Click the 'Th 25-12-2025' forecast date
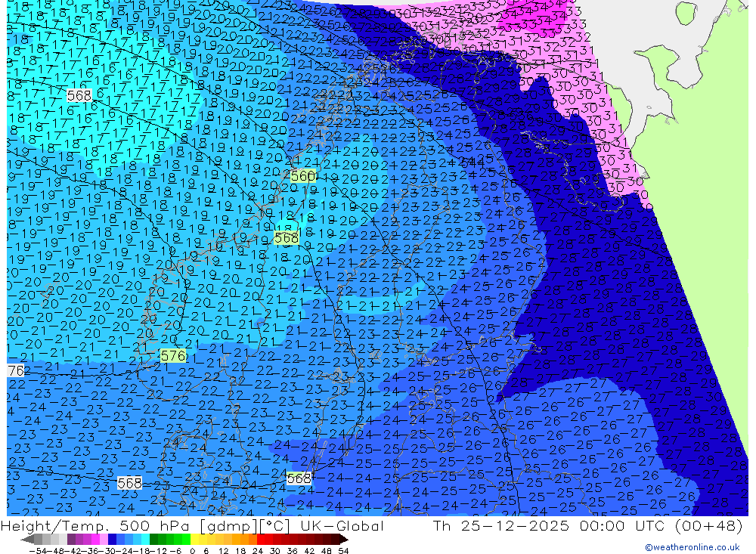This screenshot has width=756, height=554. click(501, 525)
